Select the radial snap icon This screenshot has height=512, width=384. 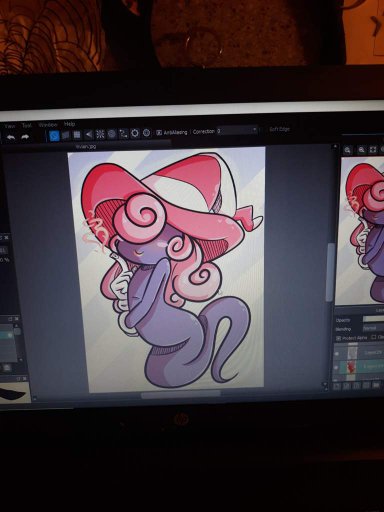point(100,134)
